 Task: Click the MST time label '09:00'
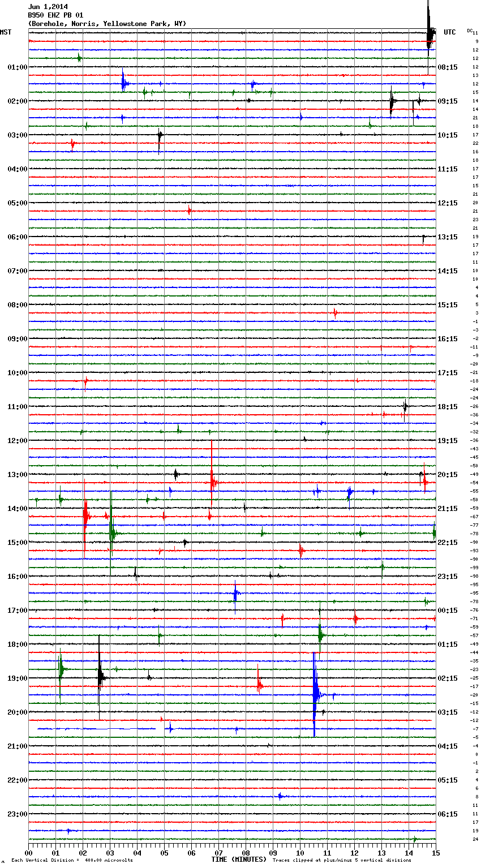18,339
